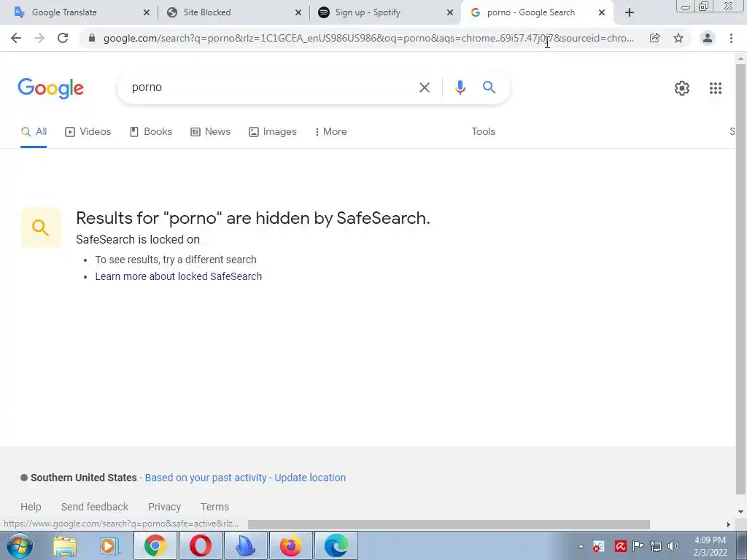Open the Google apps grid
The height and width of the screenshot is (560, 747).
[715, 88]
